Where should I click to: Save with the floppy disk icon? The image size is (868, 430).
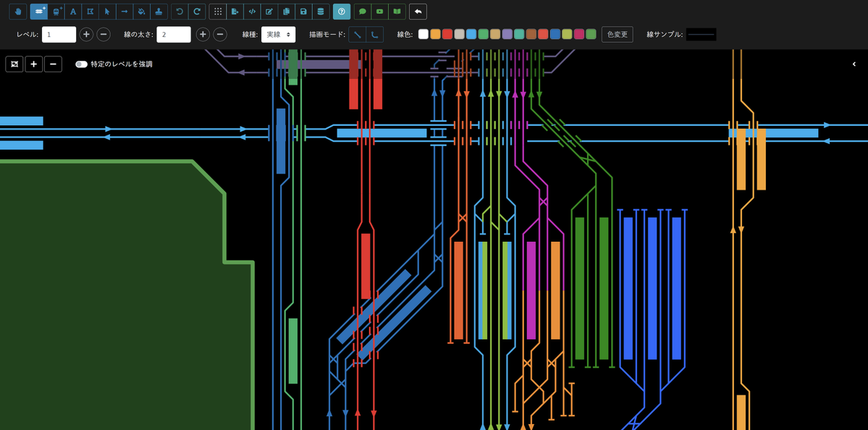point(303,12)
